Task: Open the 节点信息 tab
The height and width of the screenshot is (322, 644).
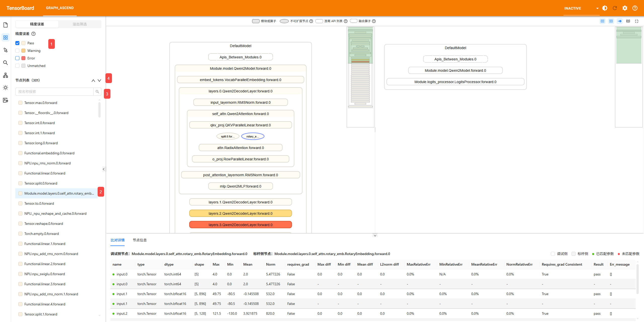Action: click(140, 240)
